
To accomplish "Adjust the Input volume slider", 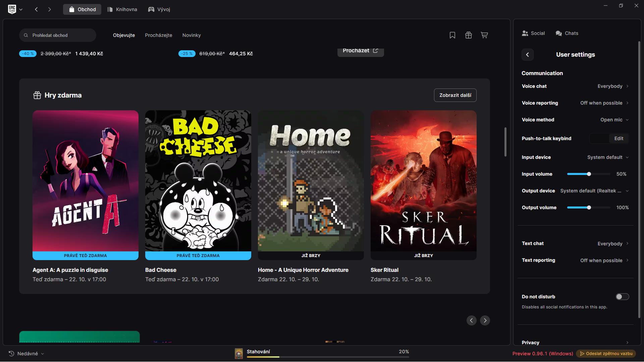I will pos(589,174).
